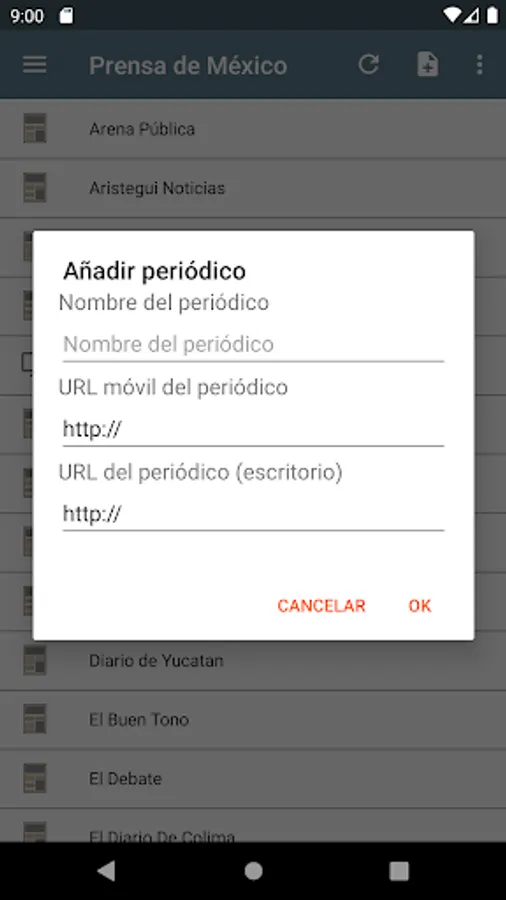Tap the Android home circle button
Viewport: 506px width, 900px height.
(253, 871)
